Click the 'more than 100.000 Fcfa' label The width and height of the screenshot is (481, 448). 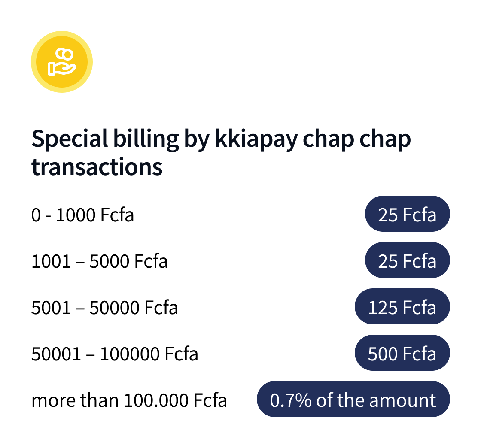click(x=129, y=400)
